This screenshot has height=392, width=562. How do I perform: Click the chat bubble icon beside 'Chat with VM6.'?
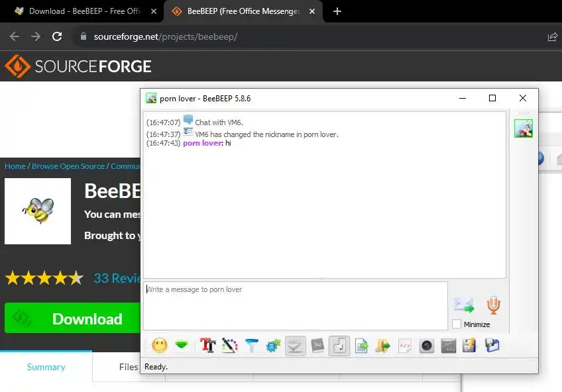point(188,120)
